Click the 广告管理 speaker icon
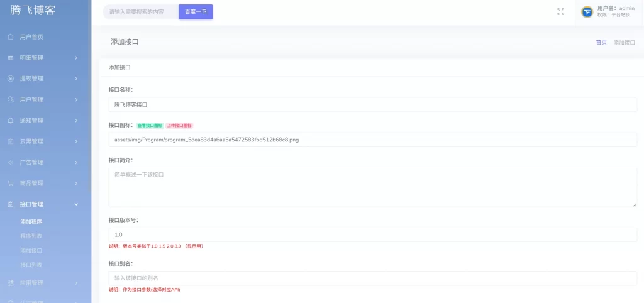The image size is (644, 303). tap(11, 162)
